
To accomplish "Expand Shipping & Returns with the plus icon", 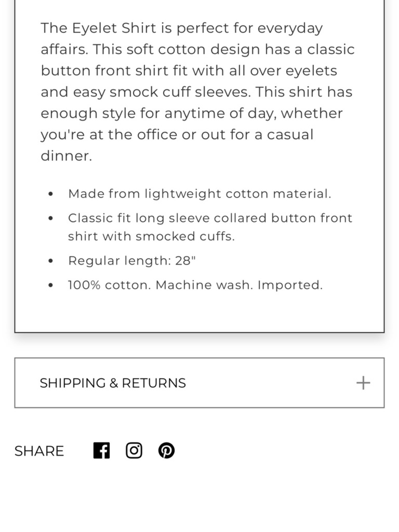I will [363, 383].
